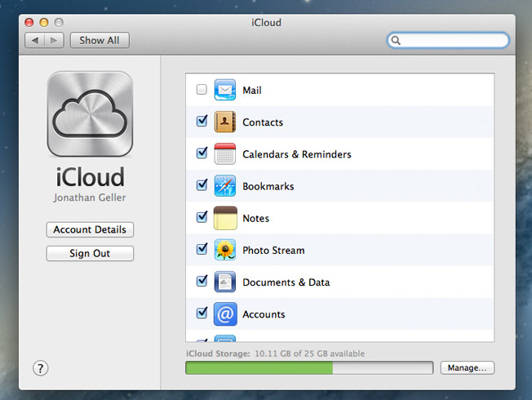
Task: Toggle the Documents & Data checkbox
Action: pyautogui.click(x=202, y=281)
